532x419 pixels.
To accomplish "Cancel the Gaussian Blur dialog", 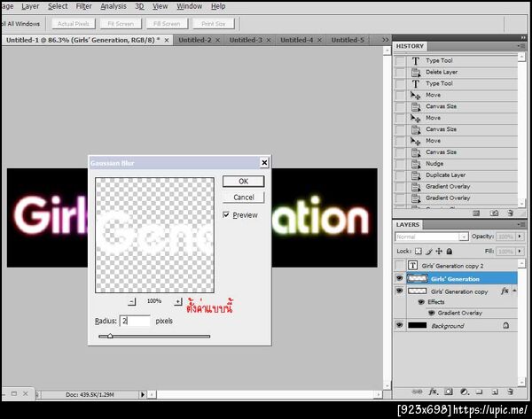I will point(243,197).
